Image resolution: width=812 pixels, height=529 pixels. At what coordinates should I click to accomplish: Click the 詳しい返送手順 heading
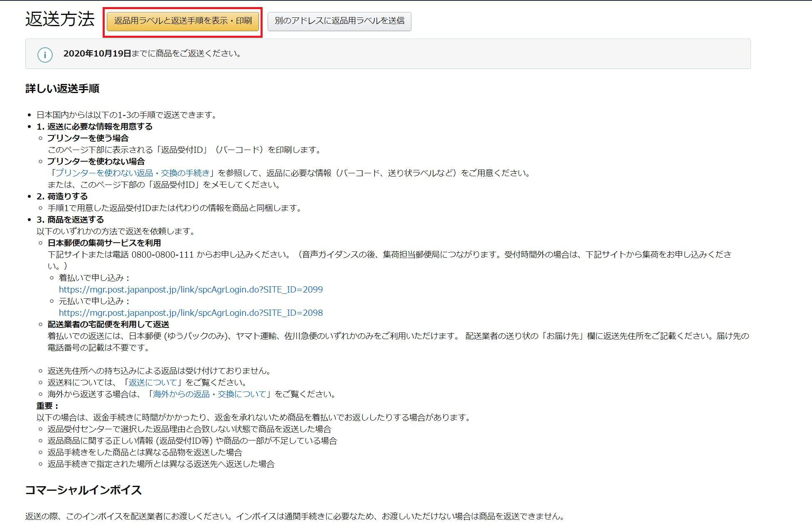62,89
